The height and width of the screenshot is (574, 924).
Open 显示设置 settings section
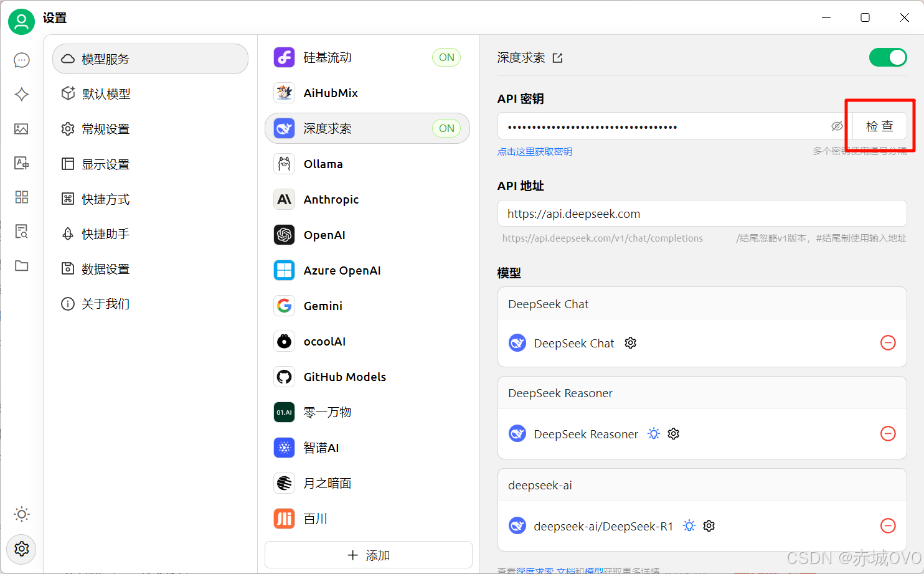pyautogui.click(x=150, y=164)
